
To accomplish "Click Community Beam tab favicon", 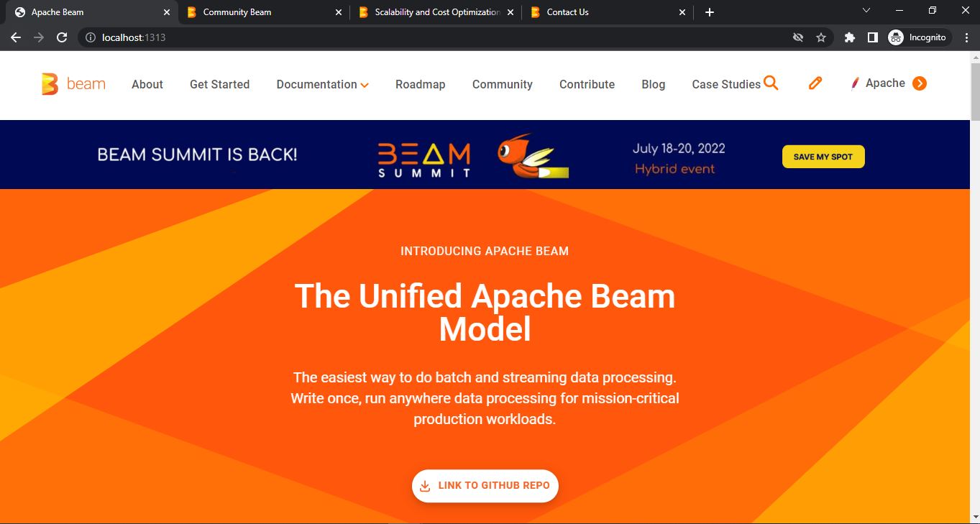I will pyautogui.click(x=191, y=12).
